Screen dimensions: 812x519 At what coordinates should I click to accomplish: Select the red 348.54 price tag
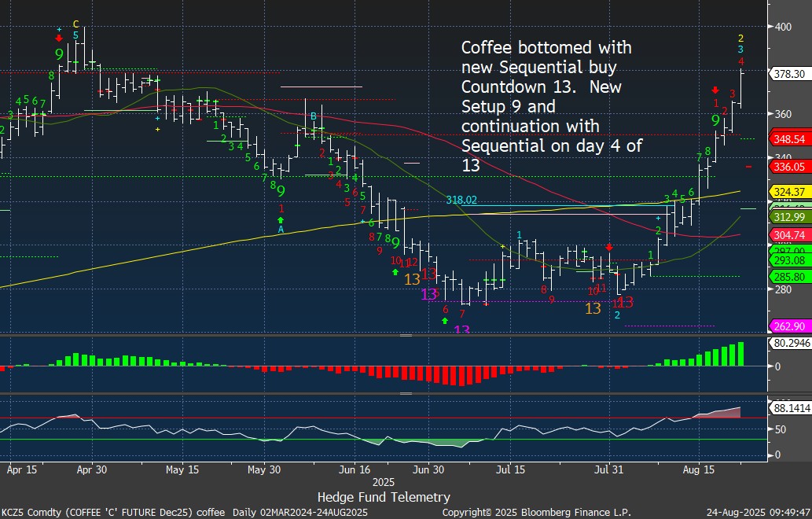(x=788, y=139)
